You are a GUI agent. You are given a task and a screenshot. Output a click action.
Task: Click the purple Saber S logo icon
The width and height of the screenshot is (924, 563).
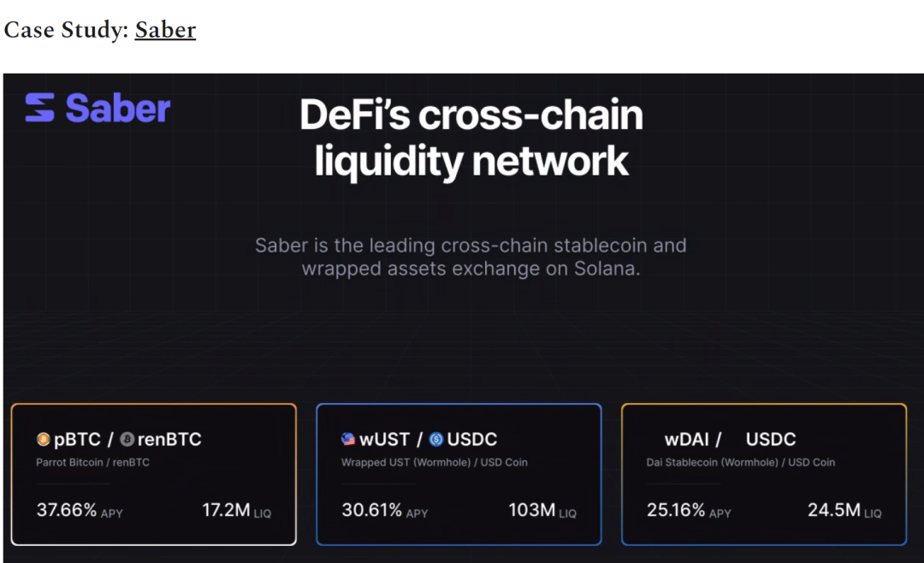tap(40, 107)
